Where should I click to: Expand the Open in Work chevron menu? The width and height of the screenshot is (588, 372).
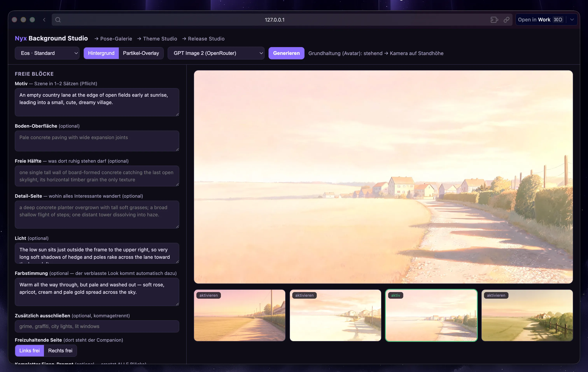point(572,20)
